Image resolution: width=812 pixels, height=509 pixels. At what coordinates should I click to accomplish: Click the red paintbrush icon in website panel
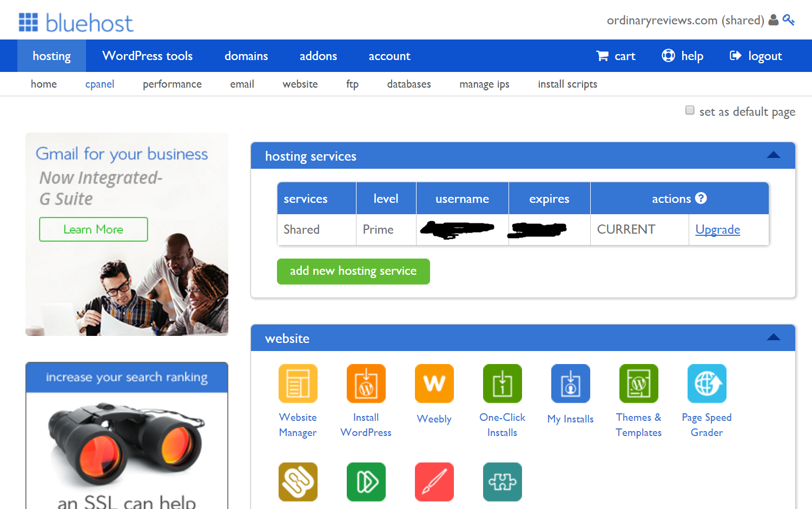434,482
